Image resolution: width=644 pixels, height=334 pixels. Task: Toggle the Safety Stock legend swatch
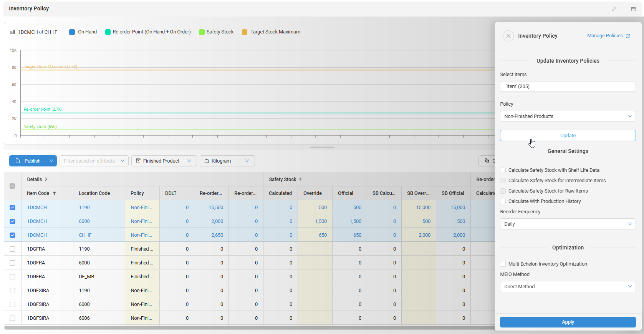(x=202, y=32)
